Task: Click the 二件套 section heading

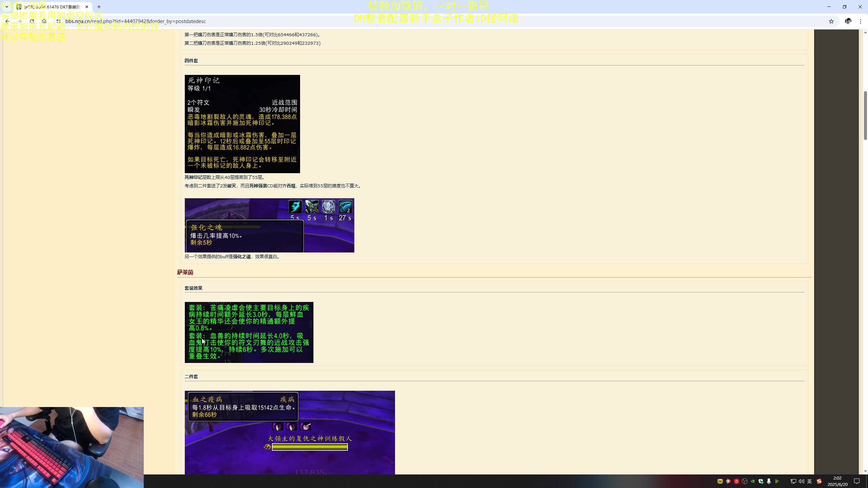Action: pos(191,377)
